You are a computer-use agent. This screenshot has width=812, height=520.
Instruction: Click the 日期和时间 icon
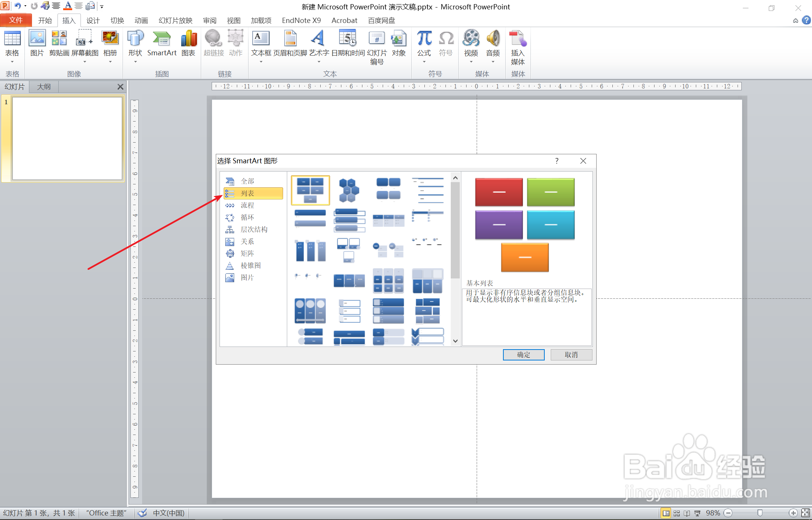348,44
